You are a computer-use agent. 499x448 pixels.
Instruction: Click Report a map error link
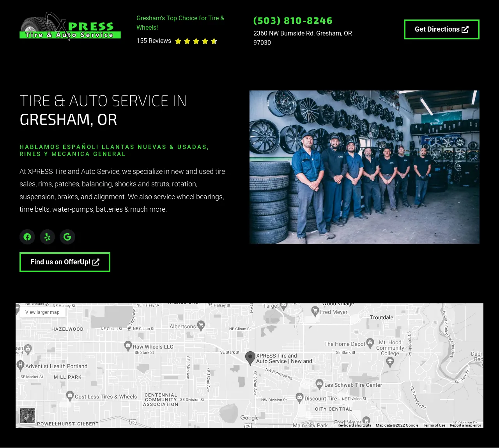(x=465, y=425)
